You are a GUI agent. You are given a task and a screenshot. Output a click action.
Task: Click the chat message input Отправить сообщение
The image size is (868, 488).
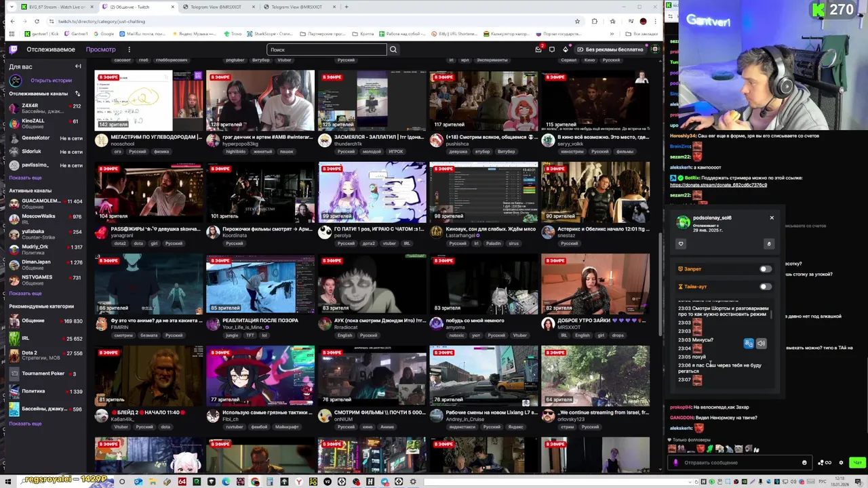[x=739, y=463]
